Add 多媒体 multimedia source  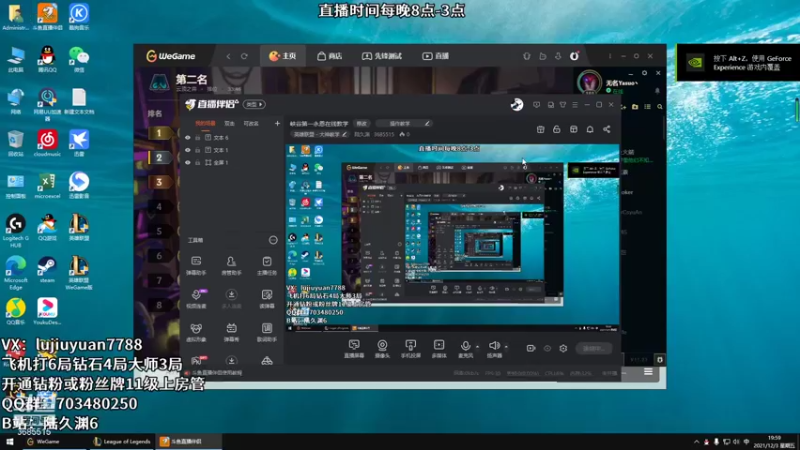(x=439, y=349)
